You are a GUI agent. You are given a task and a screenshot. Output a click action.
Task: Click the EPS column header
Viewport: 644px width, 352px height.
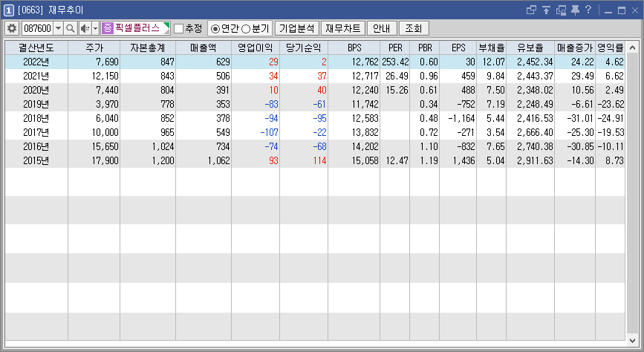(x=458, y=48)
